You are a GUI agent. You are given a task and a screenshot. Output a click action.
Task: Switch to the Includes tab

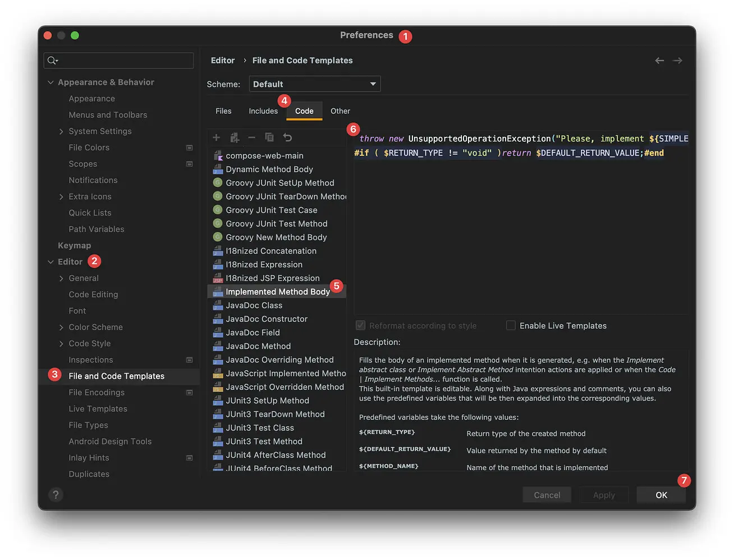[263, 111]
